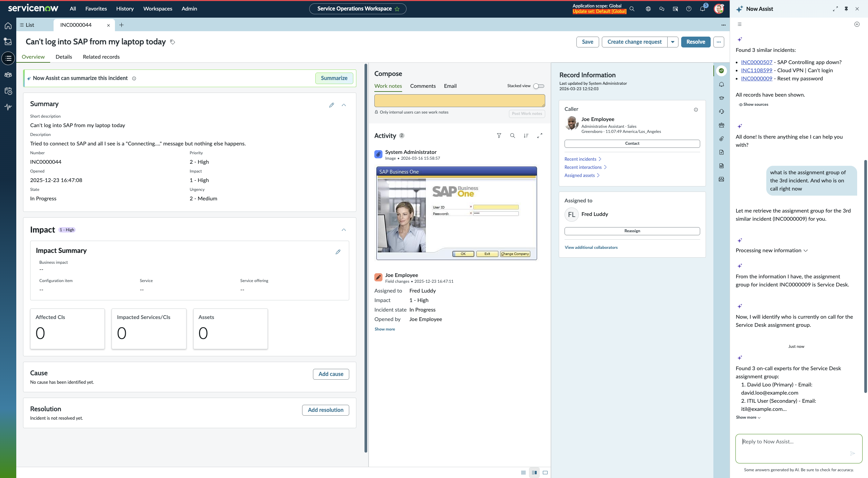Open the On-call calendar sidebar icon
The height and width of the screenshot is (478, 868).
[x=8, y=91]
